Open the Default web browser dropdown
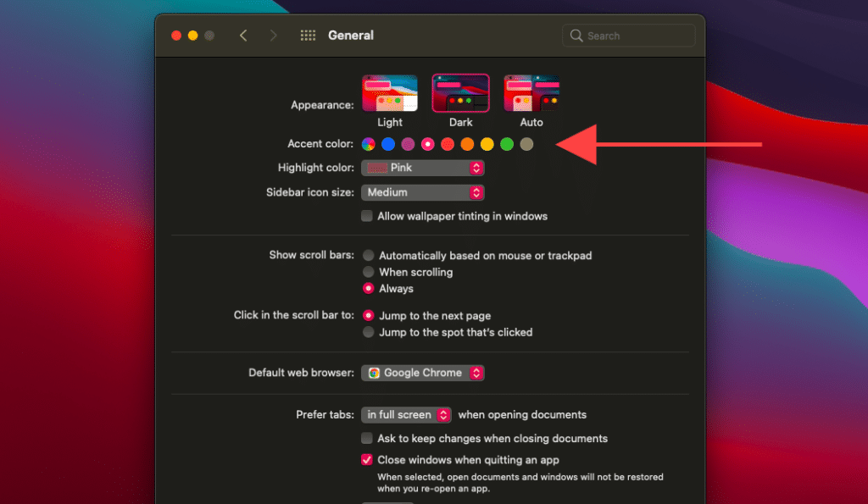 coord(423,373)
